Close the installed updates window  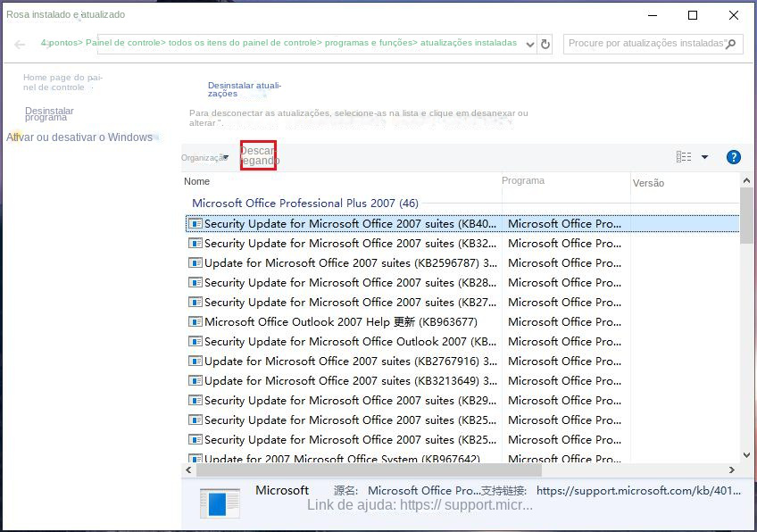click(x=734, y=15)
